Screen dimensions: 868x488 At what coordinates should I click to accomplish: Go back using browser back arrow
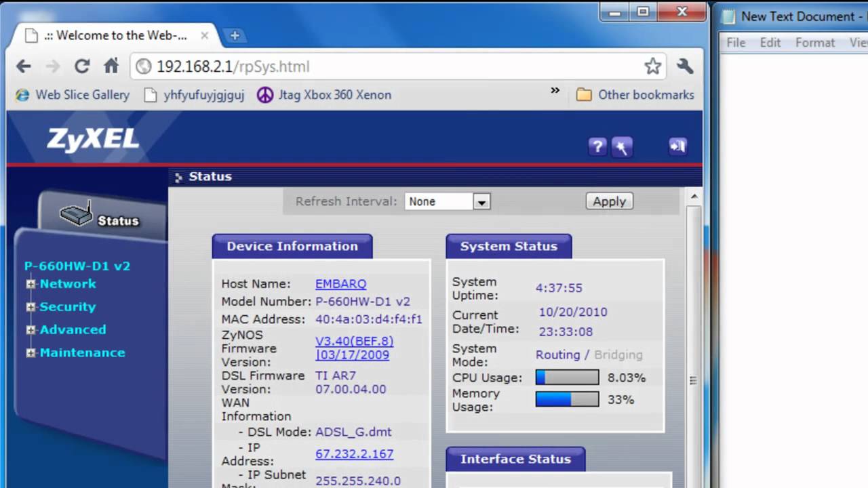pos(24,66)
